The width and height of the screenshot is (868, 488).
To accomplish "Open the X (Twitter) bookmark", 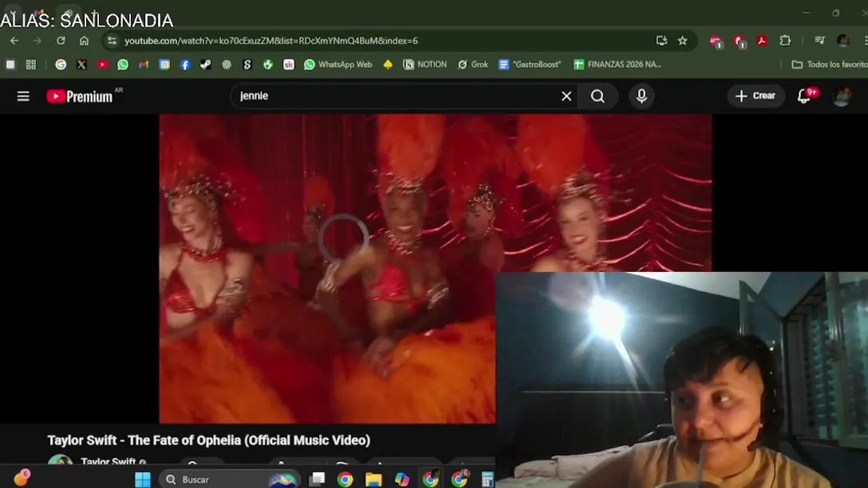I will (81, 64).
